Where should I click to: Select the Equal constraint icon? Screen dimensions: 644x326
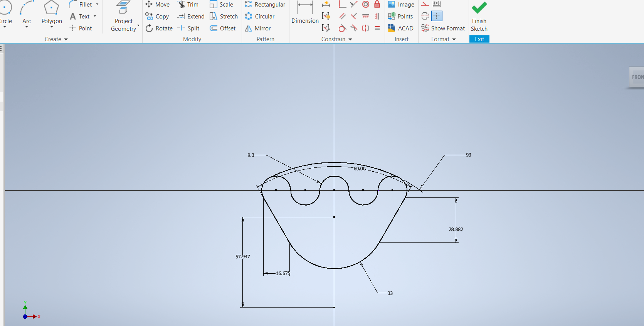tap(377, 28)
